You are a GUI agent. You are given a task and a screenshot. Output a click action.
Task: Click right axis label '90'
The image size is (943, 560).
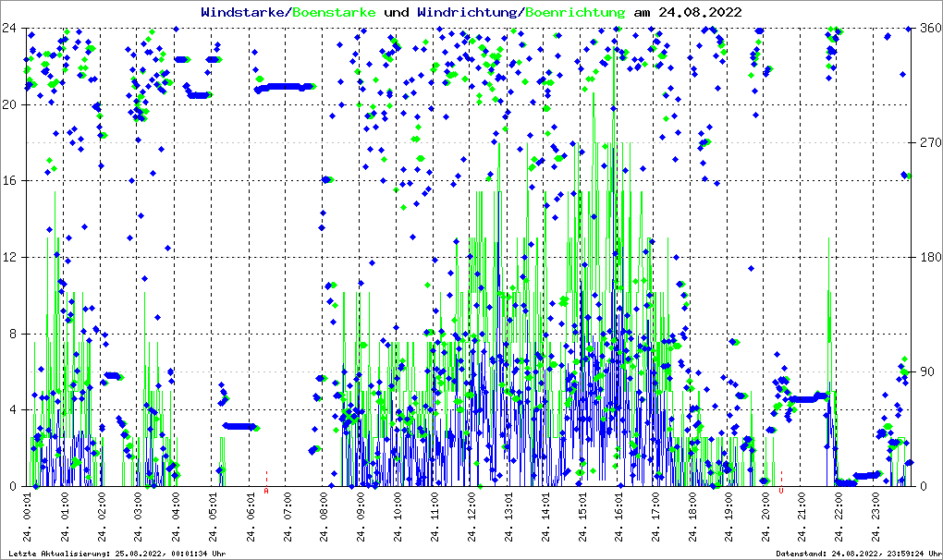tap(928, 371)
